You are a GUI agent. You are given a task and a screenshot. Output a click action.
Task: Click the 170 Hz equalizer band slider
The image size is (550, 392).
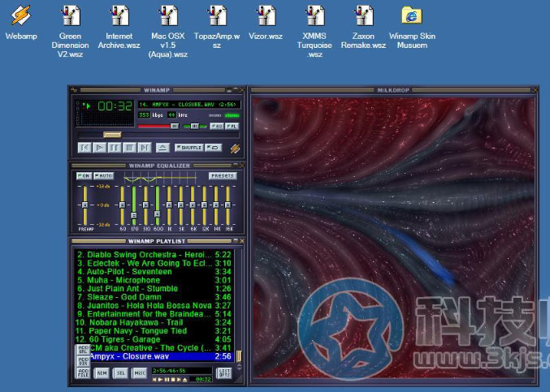[134, 205]
